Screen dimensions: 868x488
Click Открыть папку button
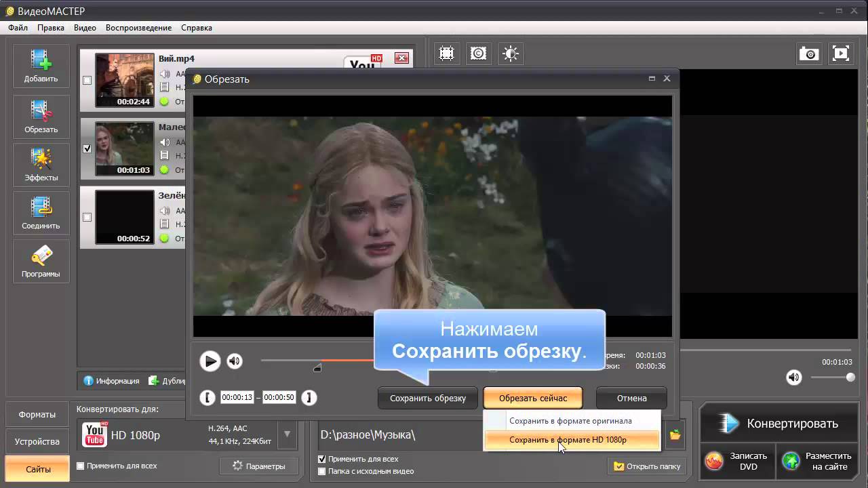click(x=647, y=466)
